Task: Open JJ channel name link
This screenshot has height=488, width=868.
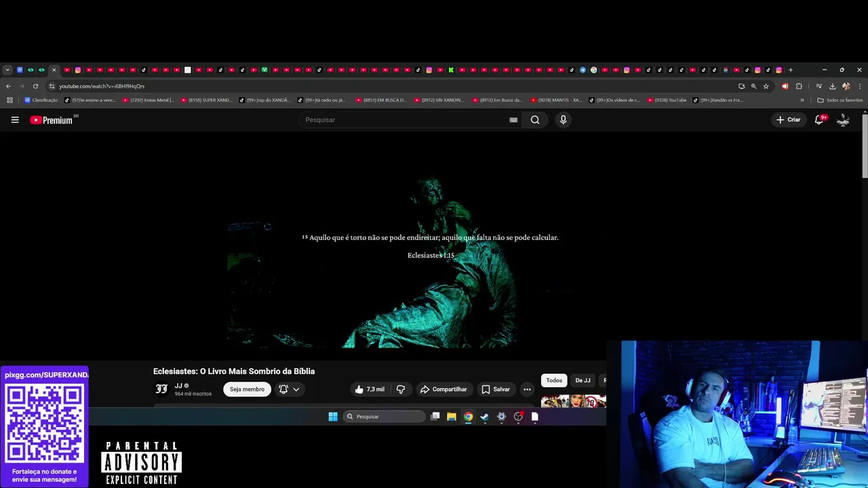Action: [178, 386]
